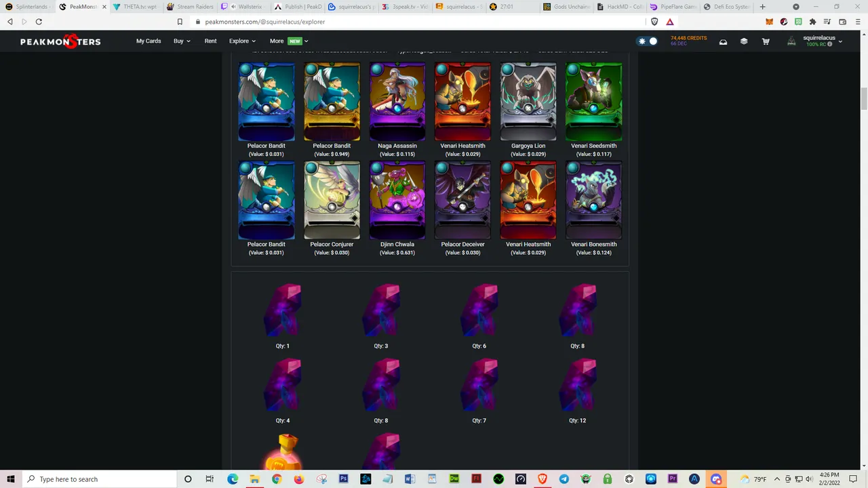Open the browser extensions puzzle icon

coord(812,22)
